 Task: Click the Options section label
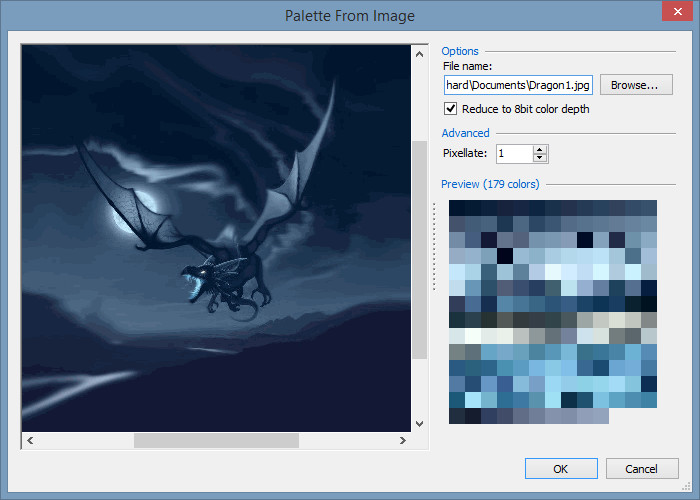click(x=460, y=51)
